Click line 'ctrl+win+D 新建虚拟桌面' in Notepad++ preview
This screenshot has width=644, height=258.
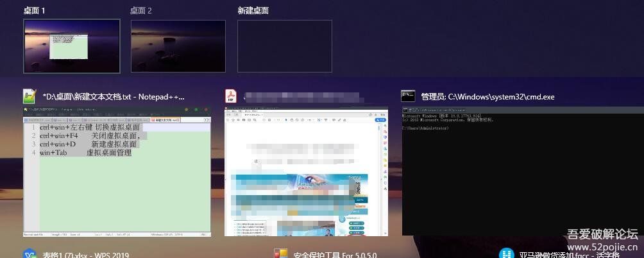88,144
